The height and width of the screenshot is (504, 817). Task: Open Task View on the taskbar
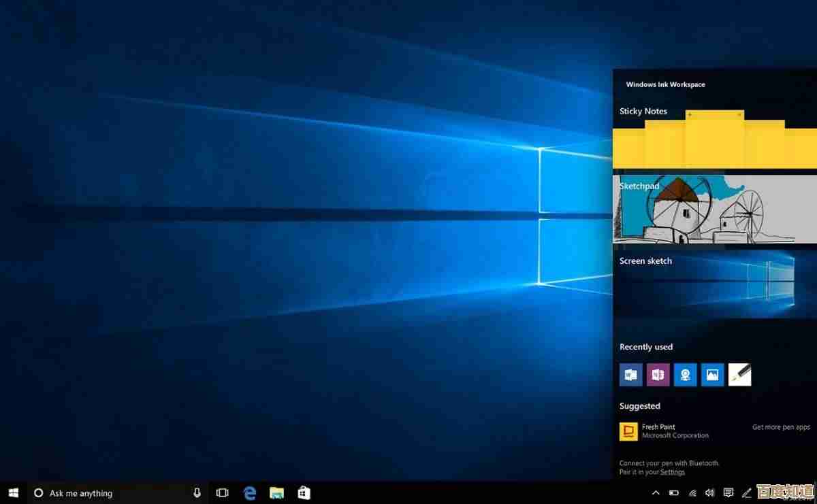[x=222, y=493]
